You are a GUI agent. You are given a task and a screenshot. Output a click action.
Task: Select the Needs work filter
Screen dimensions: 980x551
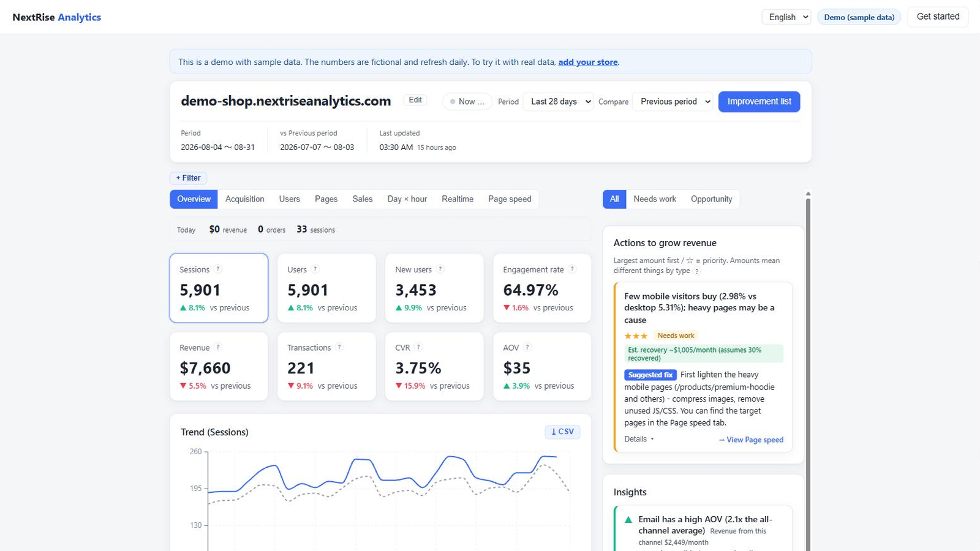(655, 199)
